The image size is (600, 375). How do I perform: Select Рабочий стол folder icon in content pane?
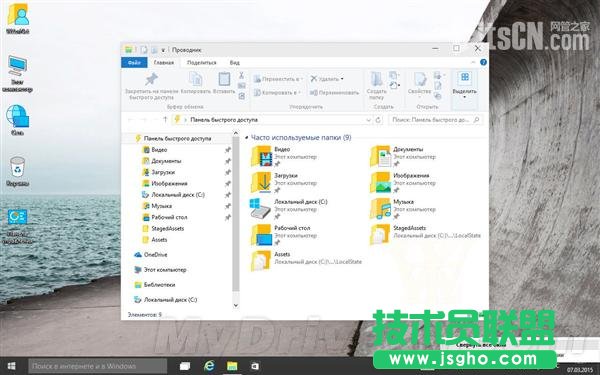point(261,235)
